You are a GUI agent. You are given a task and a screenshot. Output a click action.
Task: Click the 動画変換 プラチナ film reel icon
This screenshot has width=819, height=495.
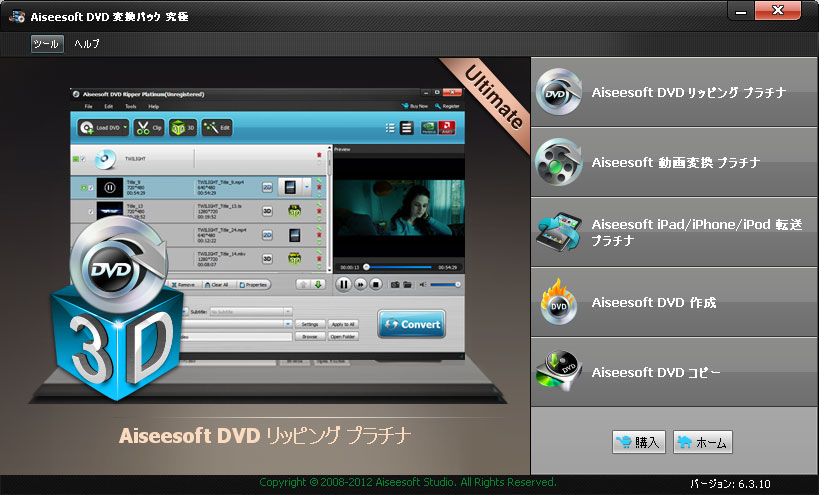pyautogui.click(x=557, y=162)
